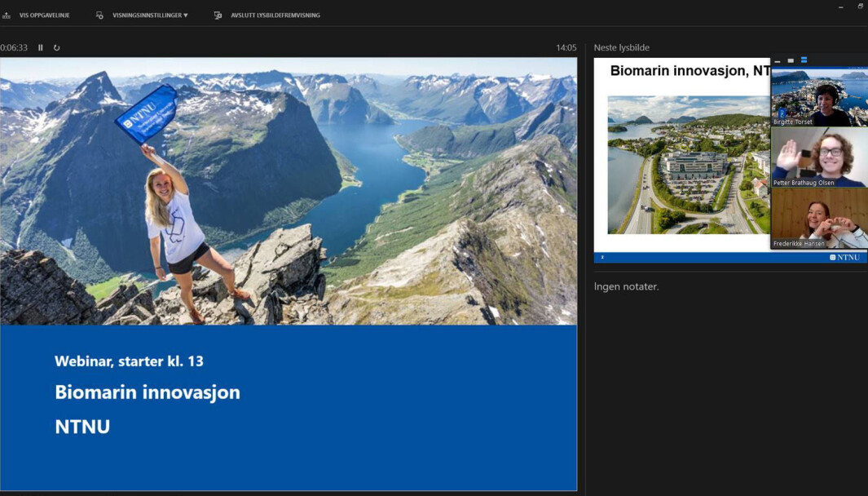Screen dimensions: 868x496
Task: End the show via Avslutt lysbildefremvisning
Action: click(275, 15)
